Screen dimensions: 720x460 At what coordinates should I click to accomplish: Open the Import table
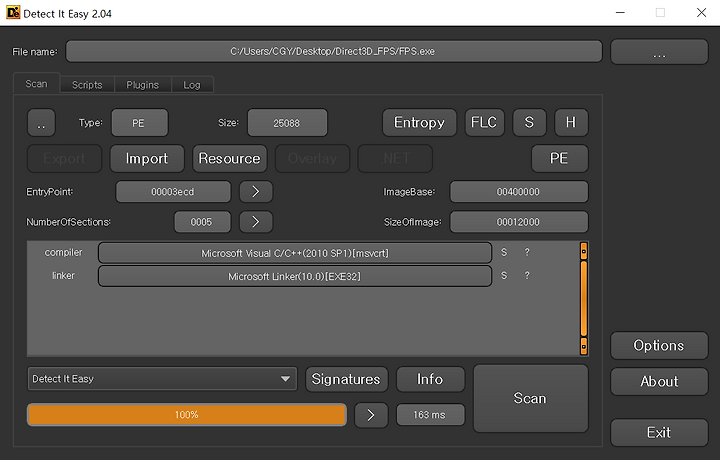pyautogui.click(x=147, y=159)
